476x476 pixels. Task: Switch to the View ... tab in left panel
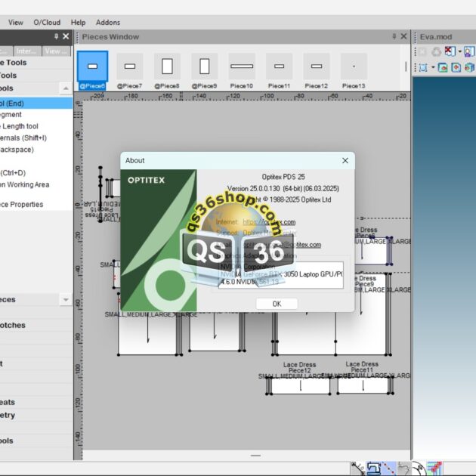(56, 51)
